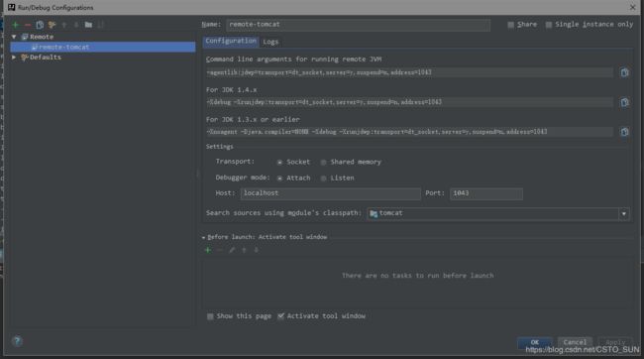644x359 pixels.
Task: Enable Show this page checkbox
Action: click(210, 316)
